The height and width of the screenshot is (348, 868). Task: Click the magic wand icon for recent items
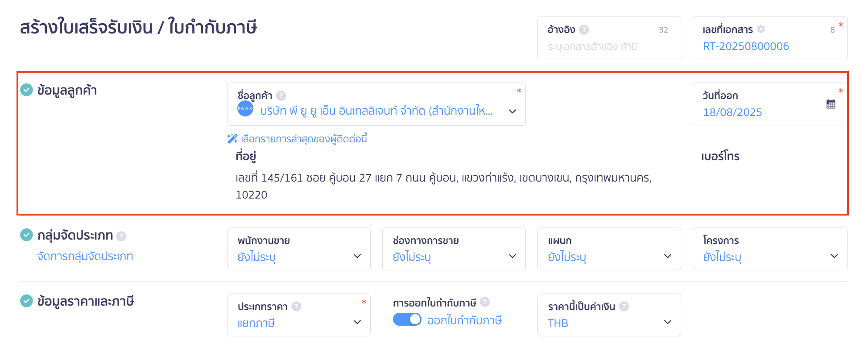[231, 139]
